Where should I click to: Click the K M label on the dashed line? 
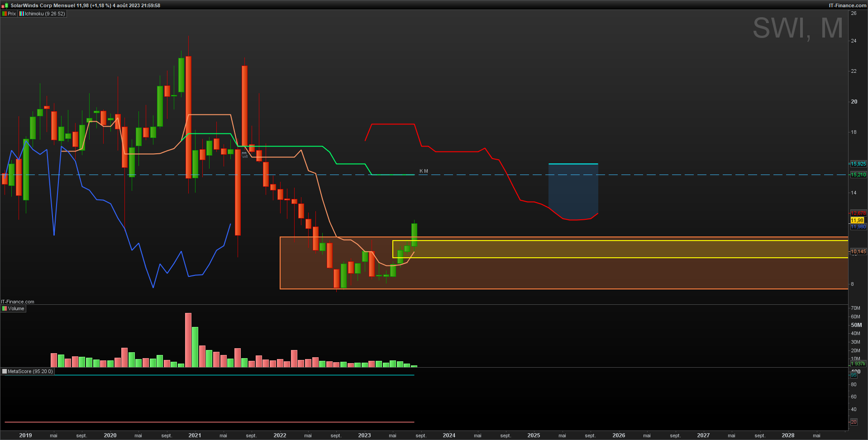point(424,171)
